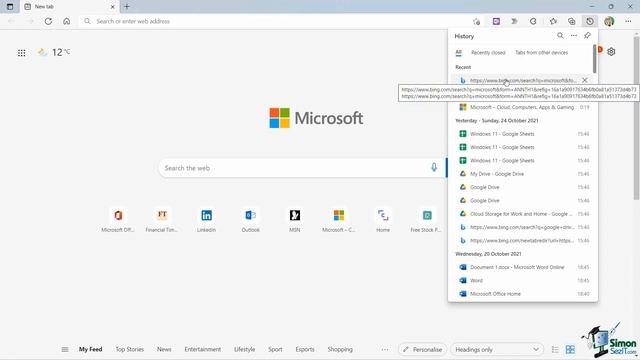This screenshot has height=360, width=640.
Task: Switch feed to list view
Action: click(555, 349)
